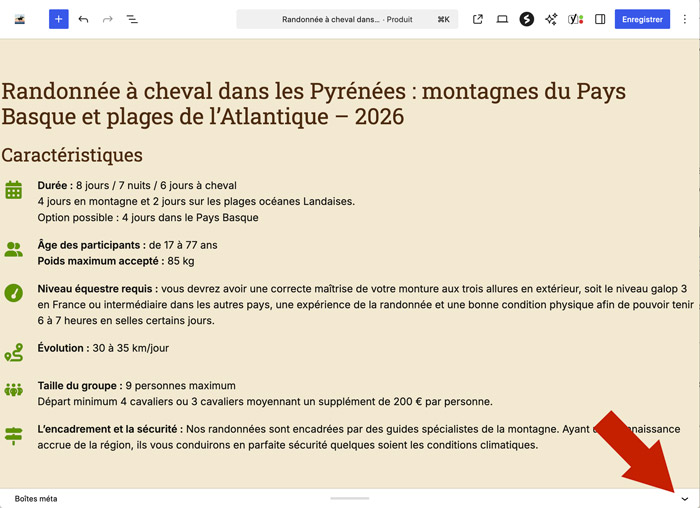Open the Yoast SEO panel
This screenshot has height=508, width=700.
575,19
